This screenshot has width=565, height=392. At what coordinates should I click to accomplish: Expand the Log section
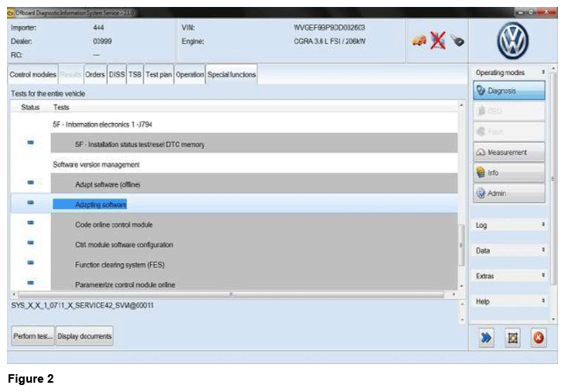point(509,225)
